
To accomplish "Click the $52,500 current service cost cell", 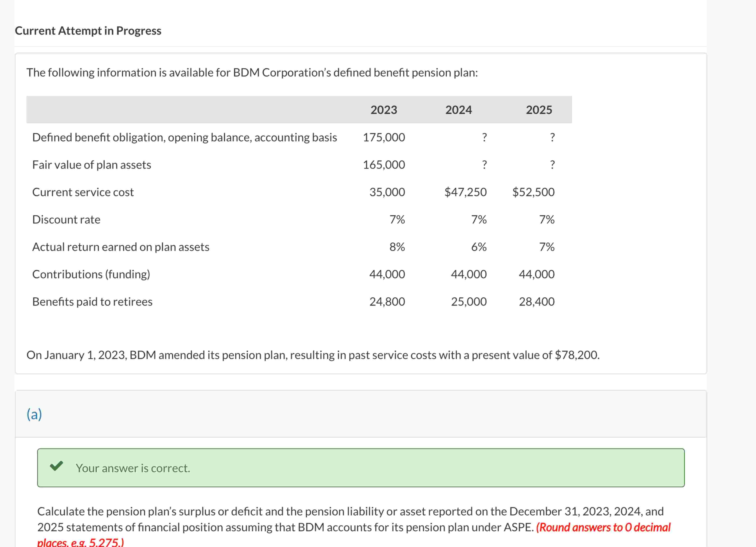I will 533,192.
